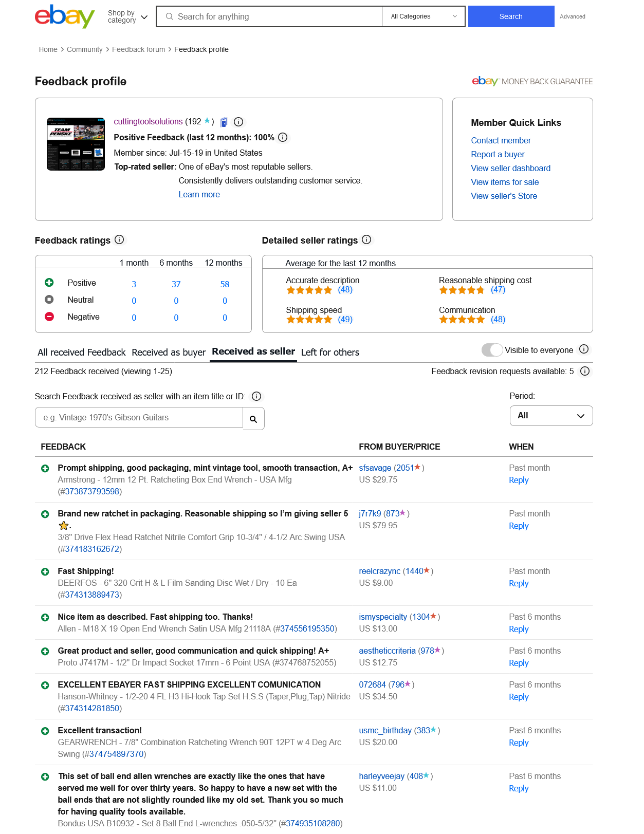Open the Period filter dropdown
The image size is (644, 834).
pyautogui.click(x=551, y=416)
